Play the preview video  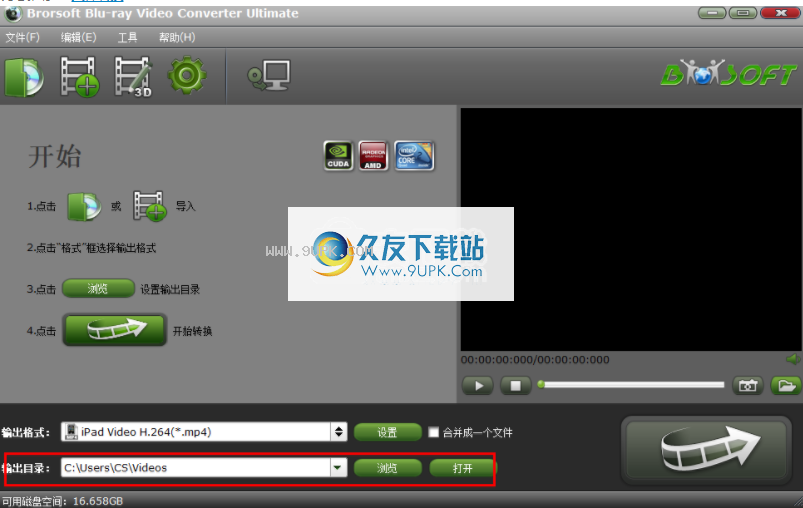point(478,386)
